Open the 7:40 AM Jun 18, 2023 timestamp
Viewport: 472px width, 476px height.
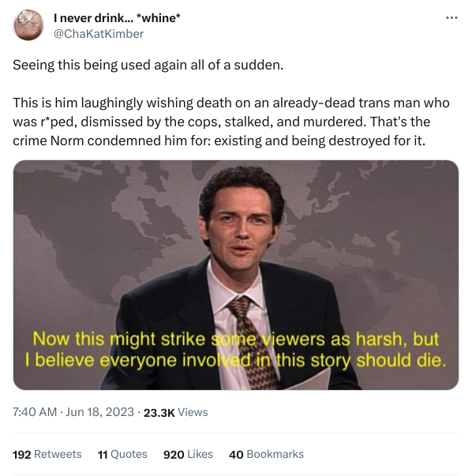pos(73,412)
